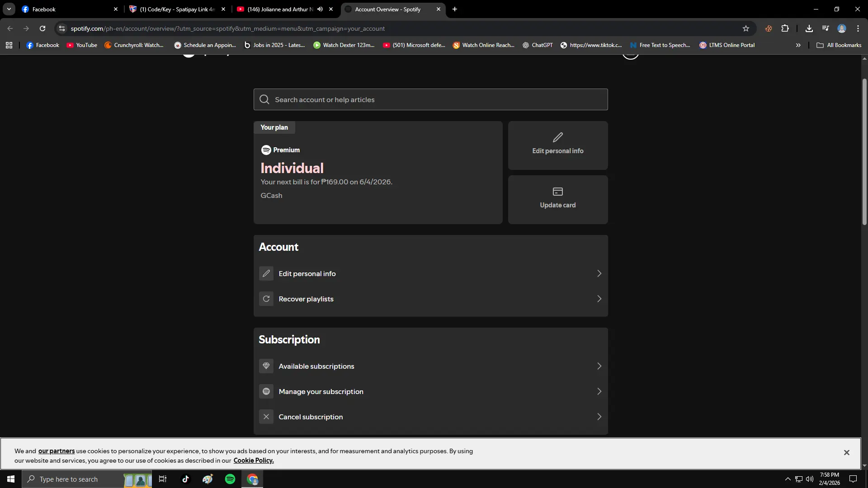Expand Manage your subscription row chevron
Image resolution: width=868 pixels, height=488 pixels.
(x=599, y=391)
